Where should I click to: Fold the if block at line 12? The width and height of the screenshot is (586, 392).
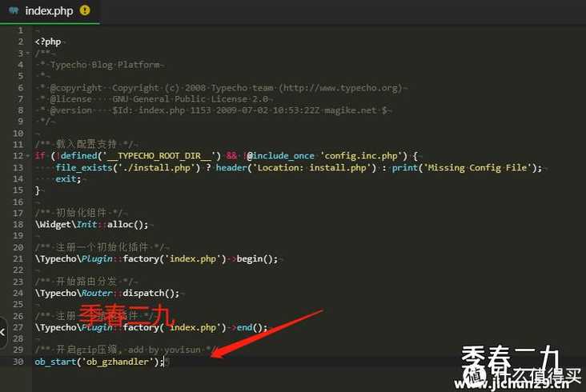point(28,156)
